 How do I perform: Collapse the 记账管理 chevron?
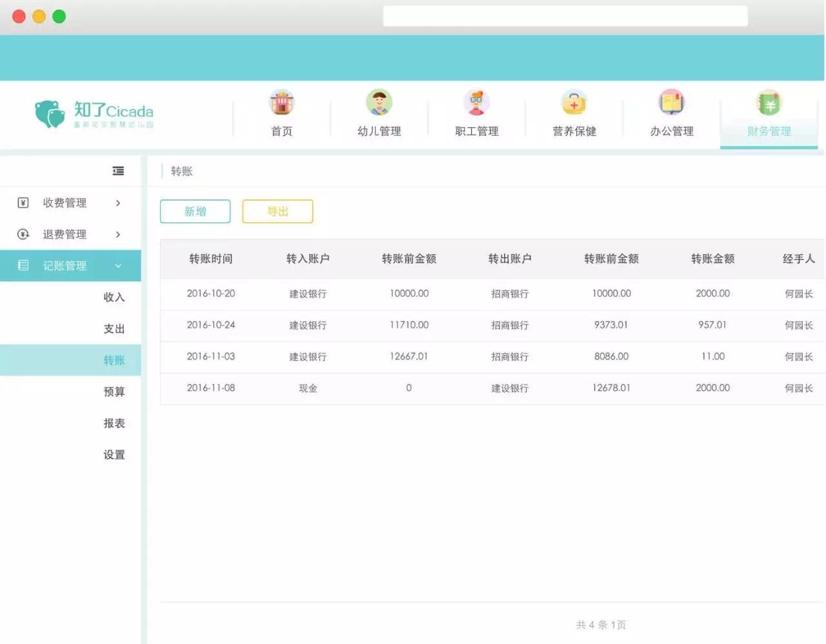click(x=118, y=266)
